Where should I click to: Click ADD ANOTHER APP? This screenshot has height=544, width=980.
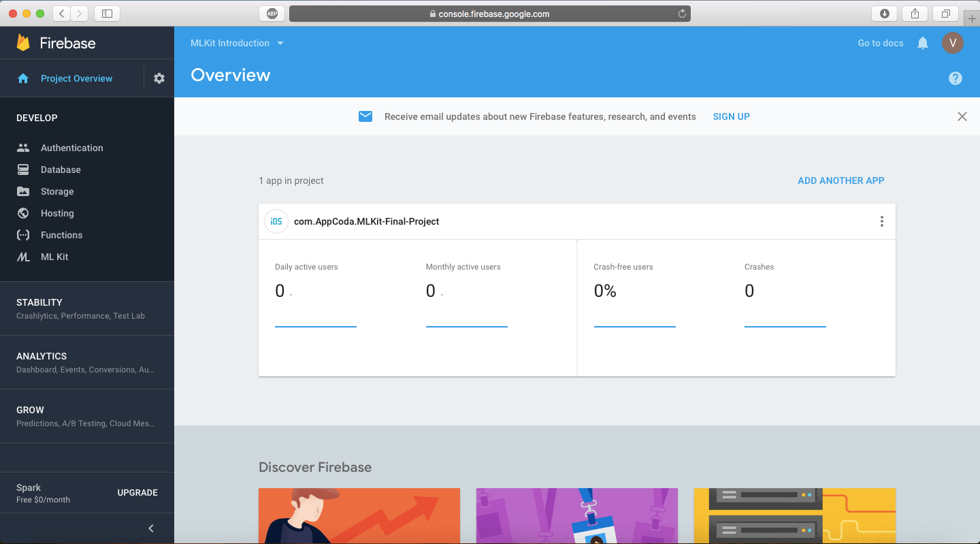(840, 180)
